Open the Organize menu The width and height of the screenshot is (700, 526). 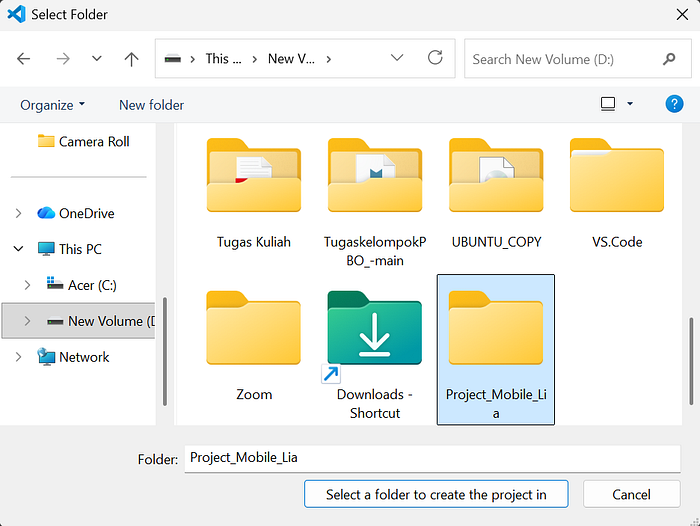pyautogui.click(x=52, y=105)
